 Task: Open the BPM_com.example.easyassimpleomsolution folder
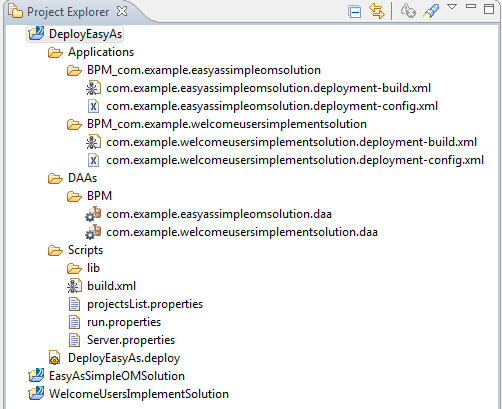(x=204, y=70)
